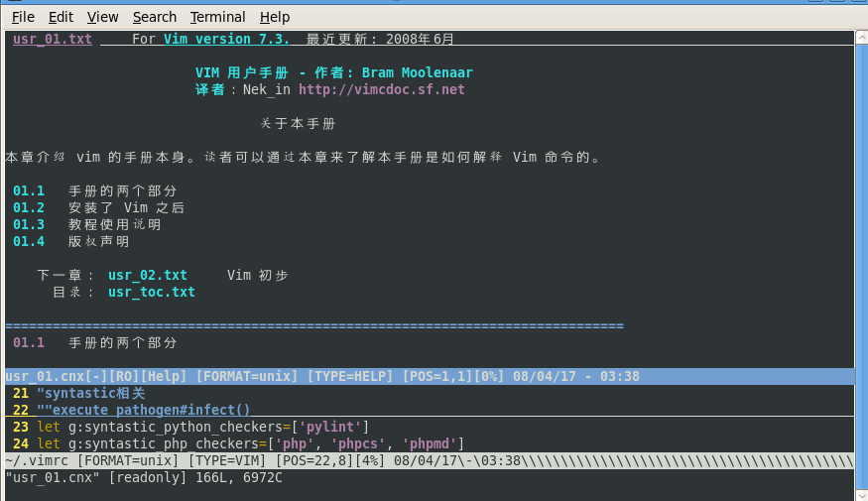Select section 01.1 in the contents list
Viewport: 868px width, 501px height.
pos(29,191)
